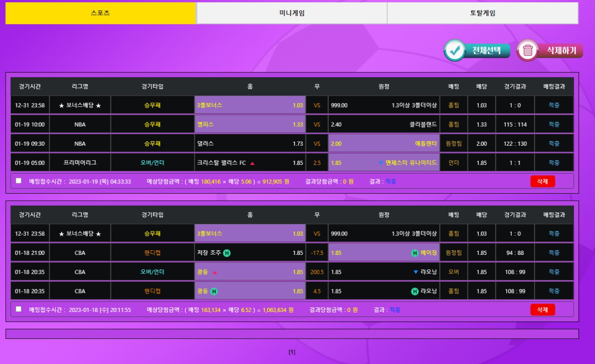Click the 클리블랜드 away team cell
Screen dimensions: 595x364
point(383,124)
